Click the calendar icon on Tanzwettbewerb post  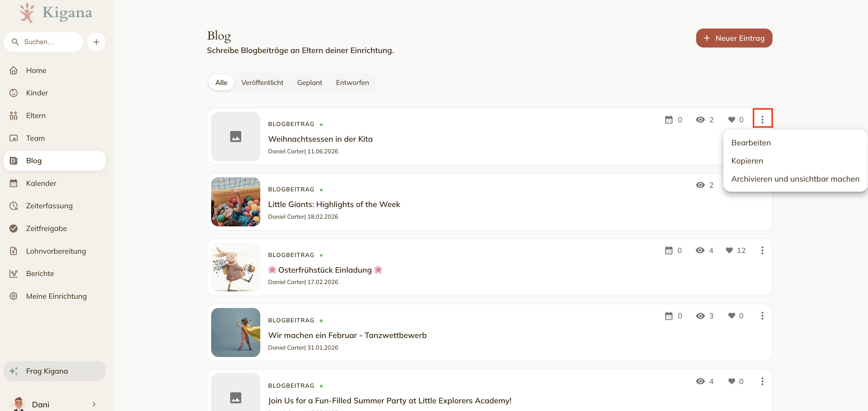[668, 316]
